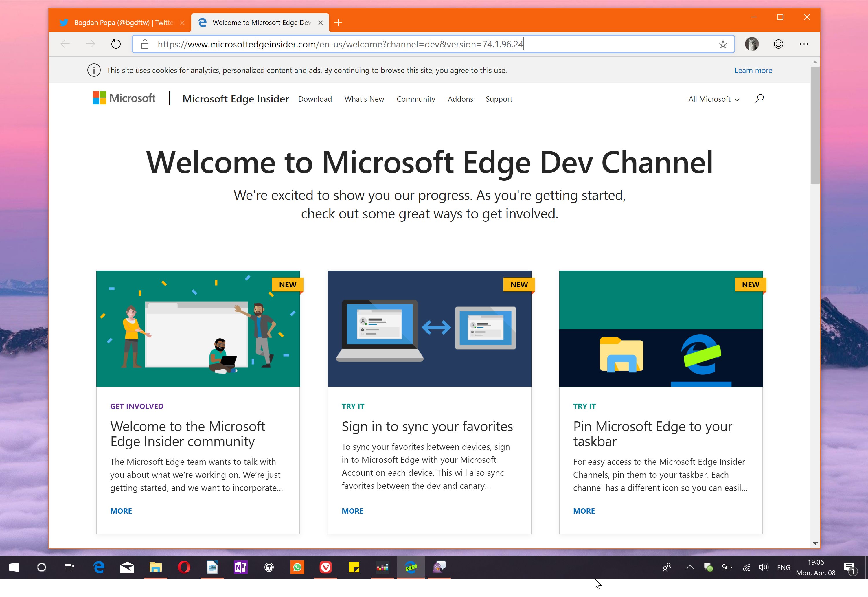This screenshot has height=597, width=868.
Task: Click the OneNote icon in taskbar
Action: 240,567
